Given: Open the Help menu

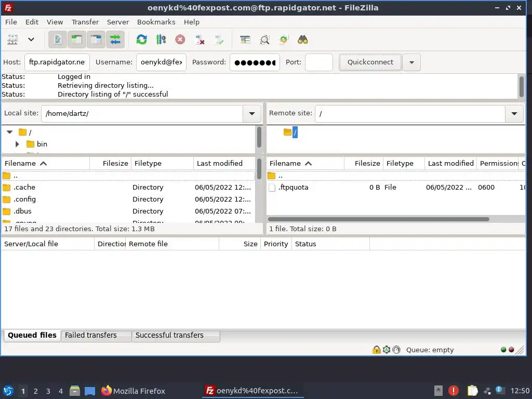Looking at the screenshot, I should click(192, 22).
